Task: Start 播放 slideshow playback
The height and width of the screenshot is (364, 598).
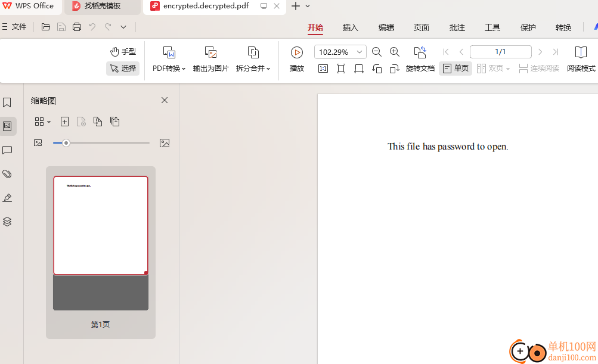Action: 297,59
